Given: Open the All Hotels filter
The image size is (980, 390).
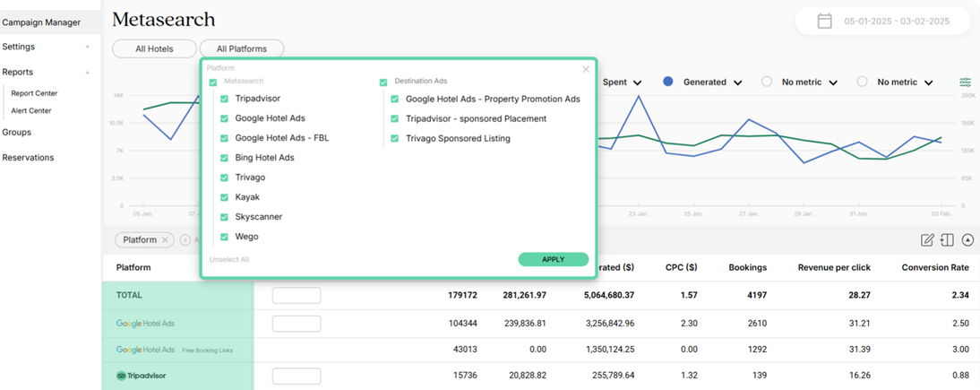Looking at the screenshot, I should pyautogui.click(x=154, y=48).
